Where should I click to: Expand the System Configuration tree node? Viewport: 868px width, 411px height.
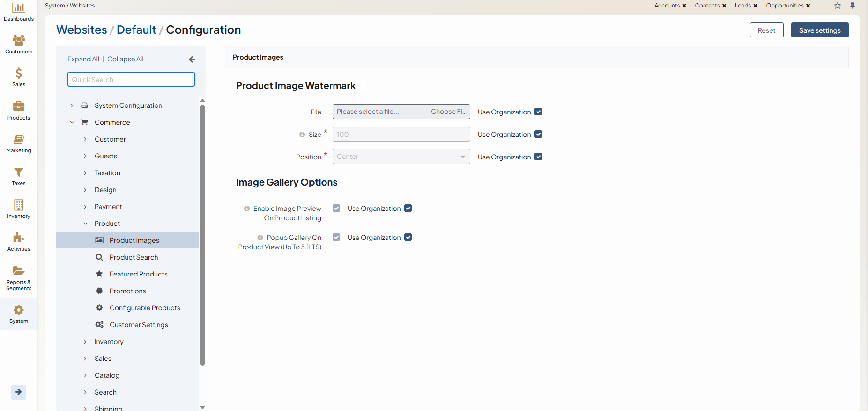pos(72,105)
